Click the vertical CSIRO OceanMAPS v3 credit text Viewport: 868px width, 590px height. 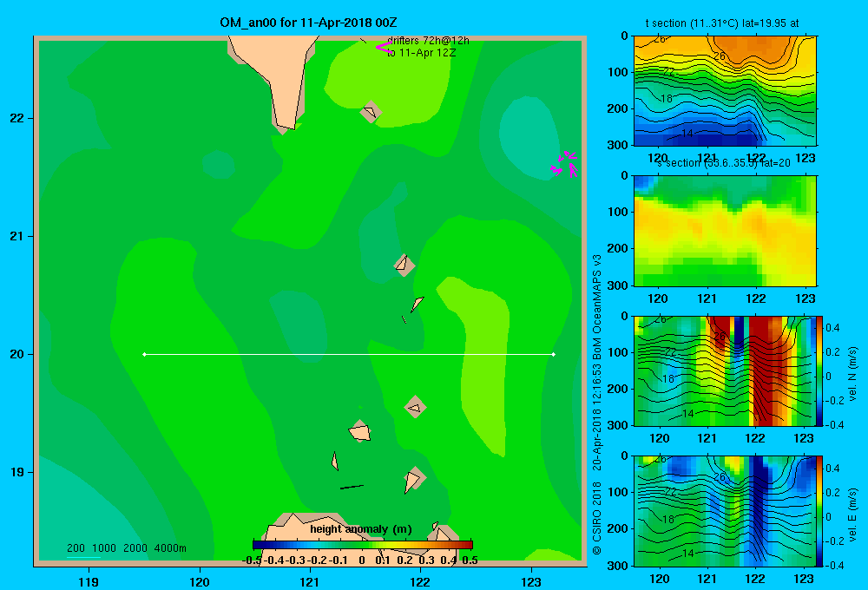point(597,404)
